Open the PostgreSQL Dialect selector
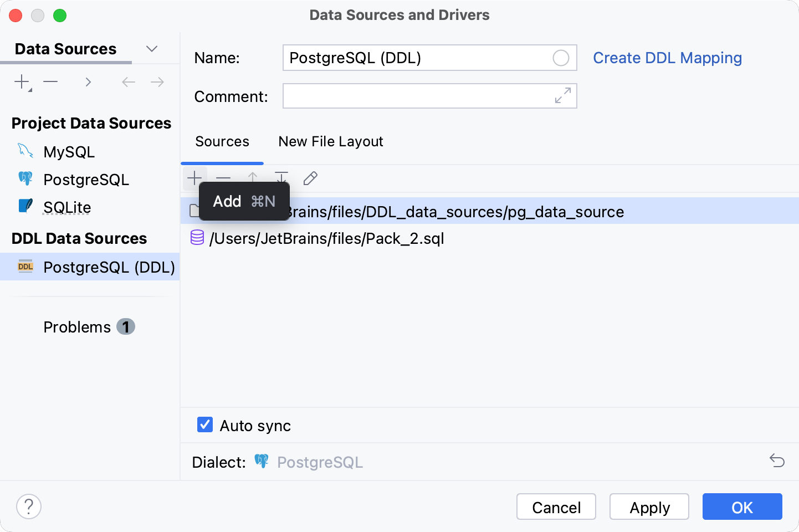Image resolution: width=799 pixels, height=532 pixels. point(320,462)
